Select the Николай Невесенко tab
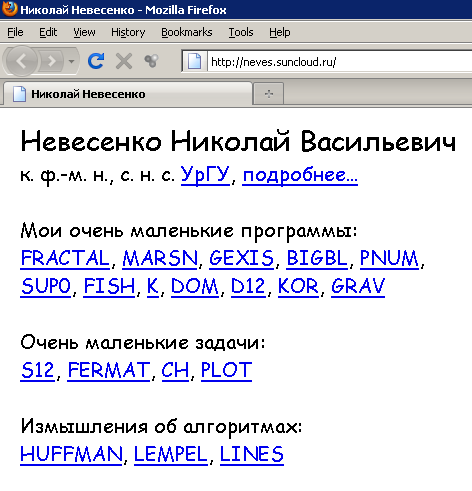This screenshot has height=491, width=472. click(128, 94)
